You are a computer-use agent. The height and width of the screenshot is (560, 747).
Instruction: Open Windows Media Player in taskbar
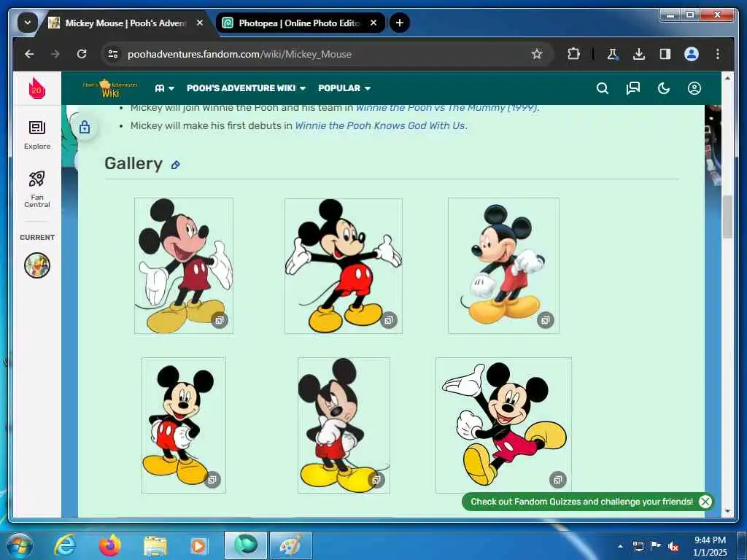(198, 545)
